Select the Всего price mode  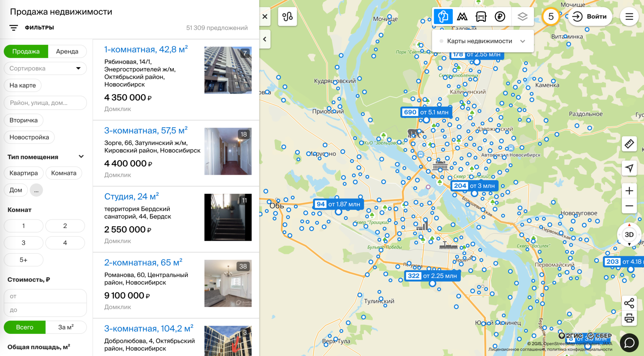pos(25,327)
